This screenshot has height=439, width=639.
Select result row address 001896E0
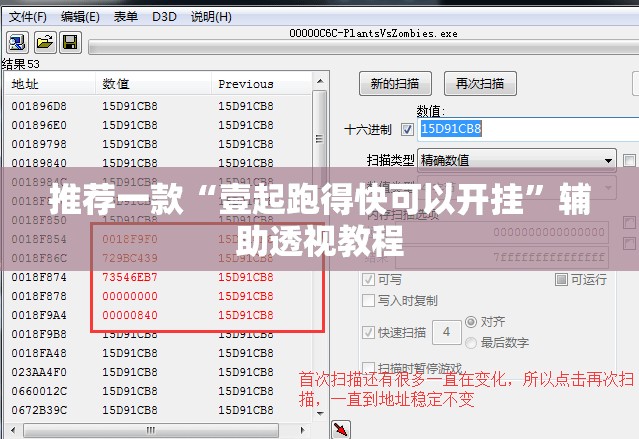point(158,125)
